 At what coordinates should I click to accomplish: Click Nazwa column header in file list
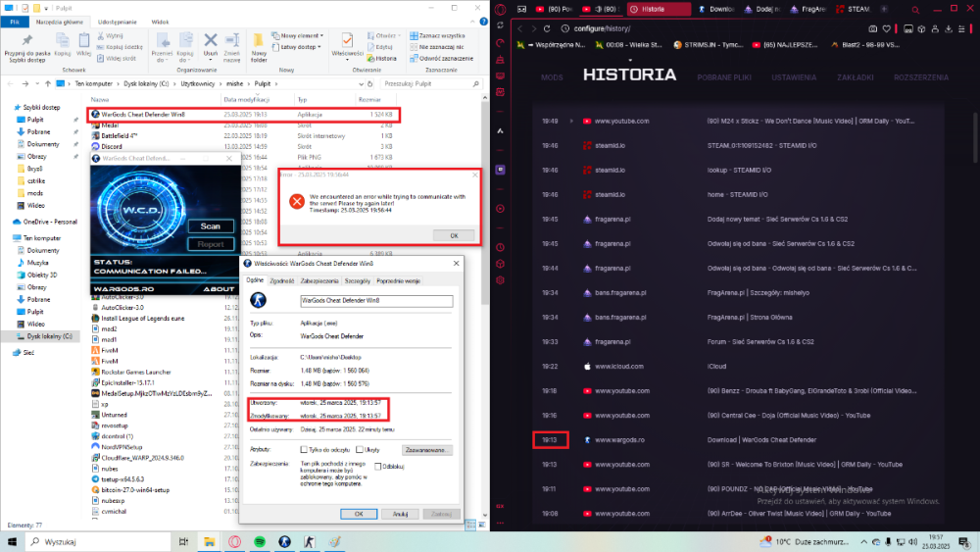(x=100, y=99)
